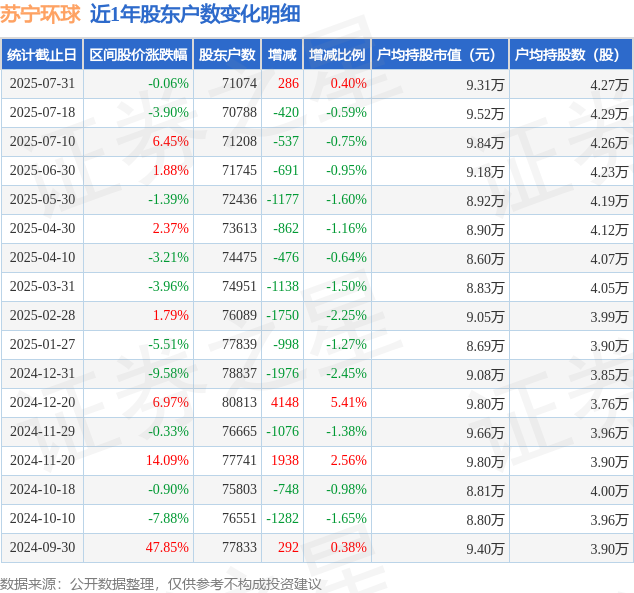Click the -9.58% value for 2024-12-31
Image resolution: width=634 pixels, height=593 pixels.
coord(168,373)
